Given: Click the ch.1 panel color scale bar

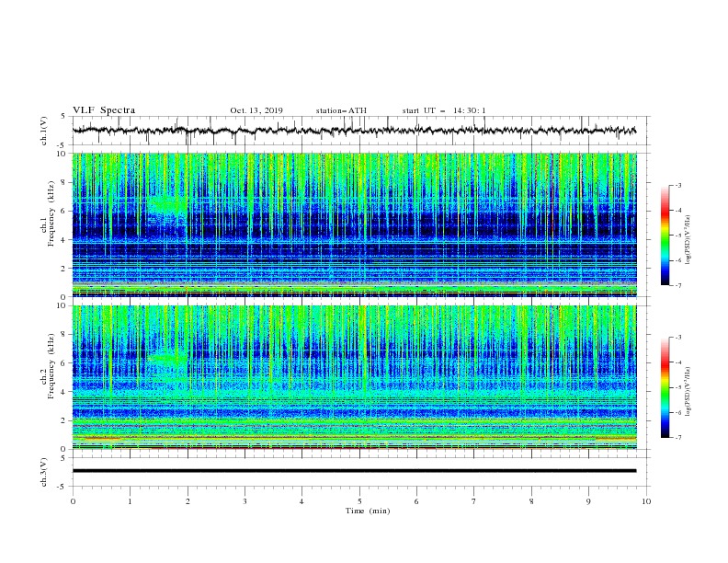Looking at the screenshot, I should (x=665, y=236).
